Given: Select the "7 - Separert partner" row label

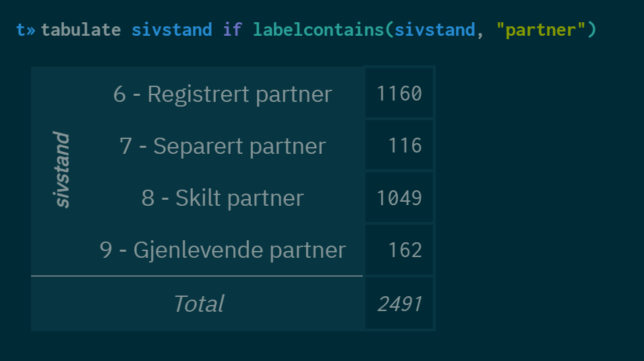Looking at the screenshot, I should tap(223, 146).
